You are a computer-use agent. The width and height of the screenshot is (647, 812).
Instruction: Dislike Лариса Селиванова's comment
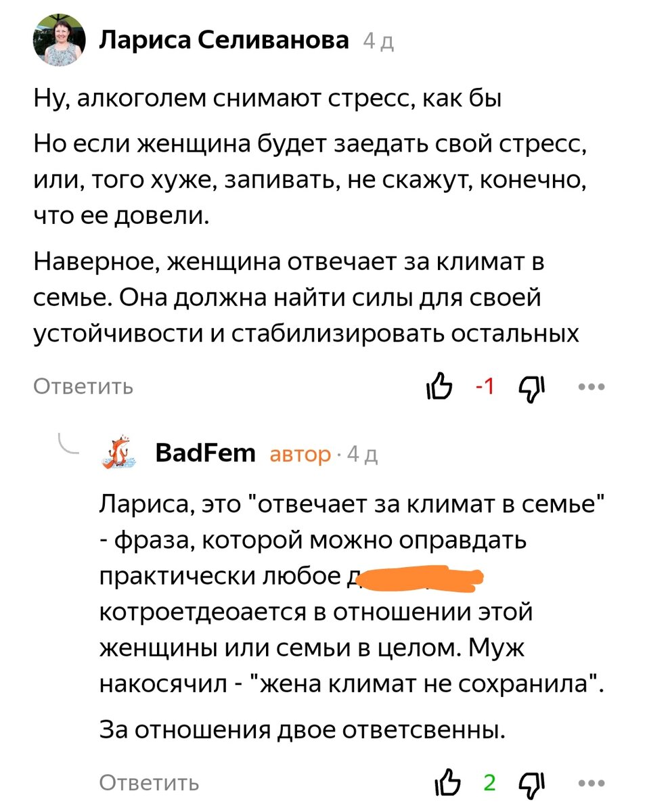(530, 386)
